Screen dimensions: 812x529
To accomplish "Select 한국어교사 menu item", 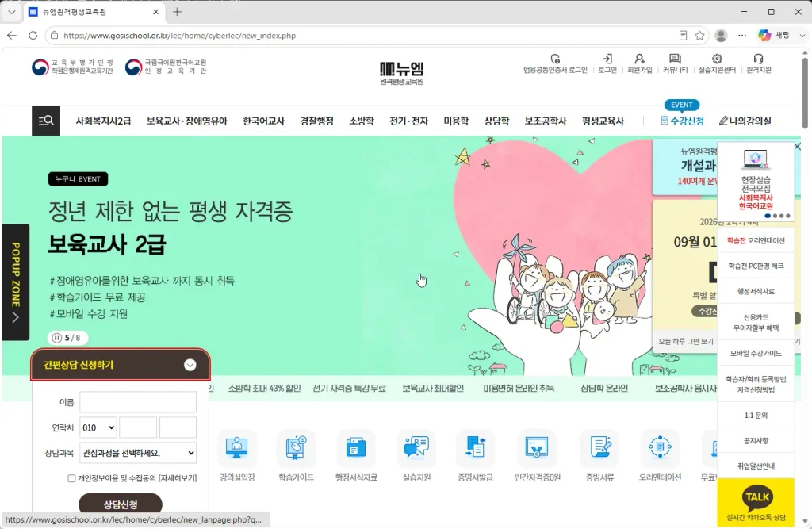I will click(263, 121).
